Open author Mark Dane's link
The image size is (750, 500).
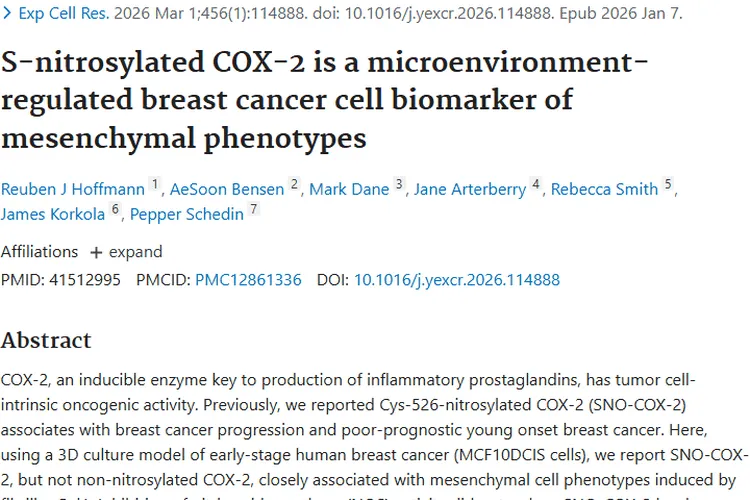point(349,189)
